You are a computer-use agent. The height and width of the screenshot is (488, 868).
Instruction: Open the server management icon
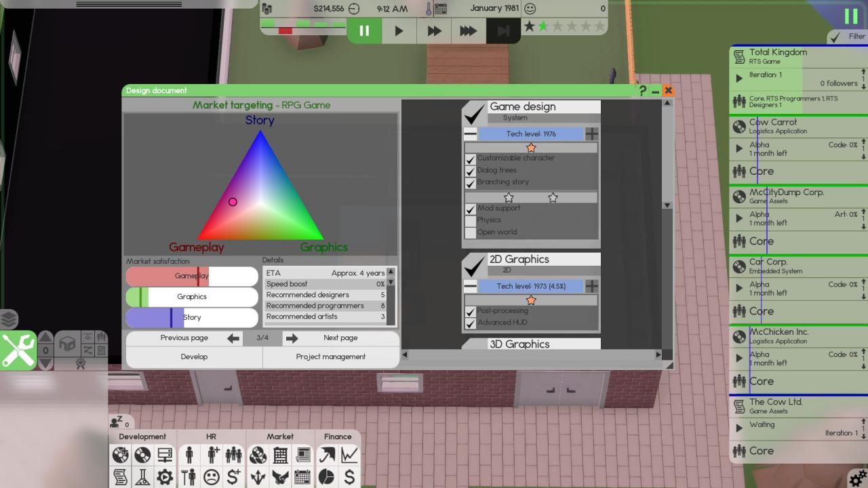pos(165,455)
